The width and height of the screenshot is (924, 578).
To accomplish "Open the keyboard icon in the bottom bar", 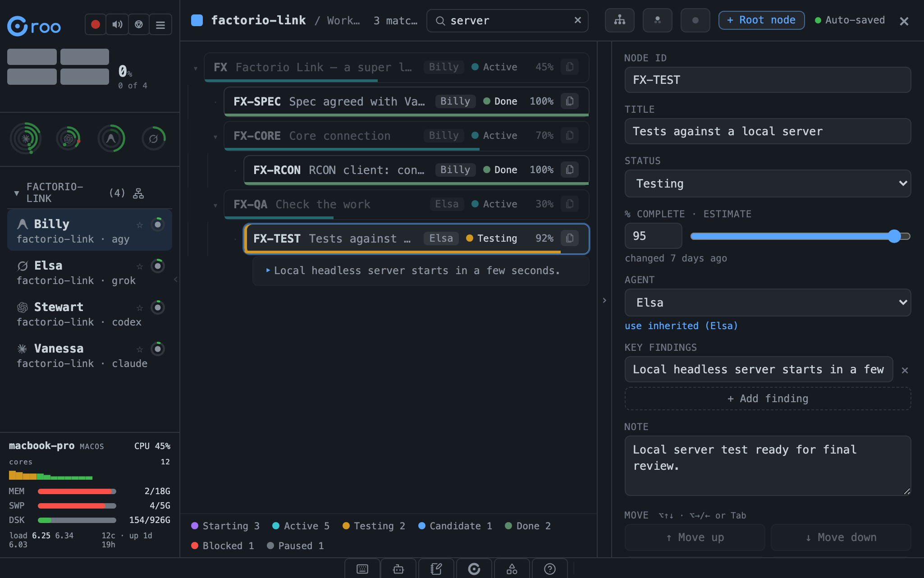I will coord(362,569).
